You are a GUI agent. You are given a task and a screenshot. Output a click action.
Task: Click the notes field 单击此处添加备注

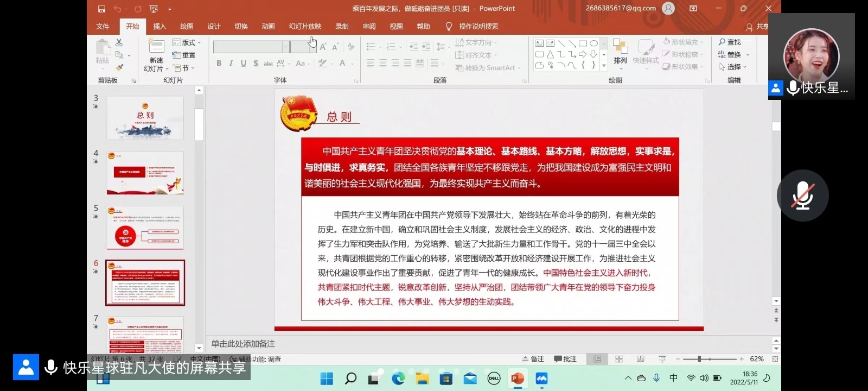point(243,344)
